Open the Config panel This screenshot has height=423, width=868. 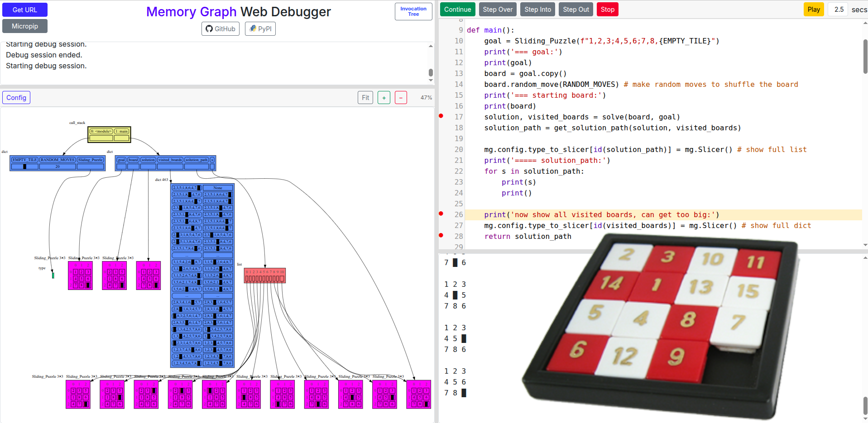pos(16,98)
